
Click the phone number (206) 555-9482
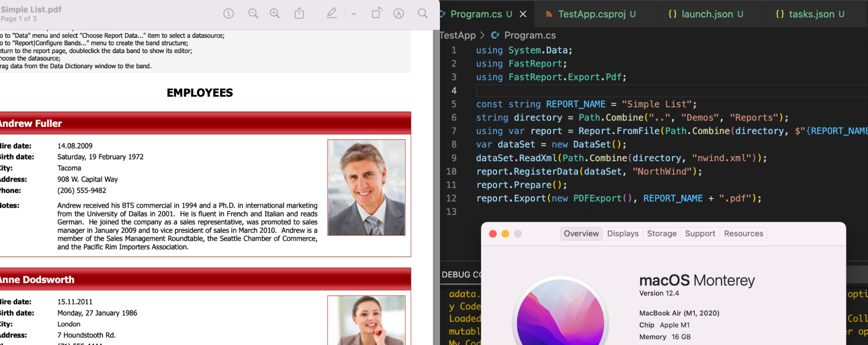(82, 190)
